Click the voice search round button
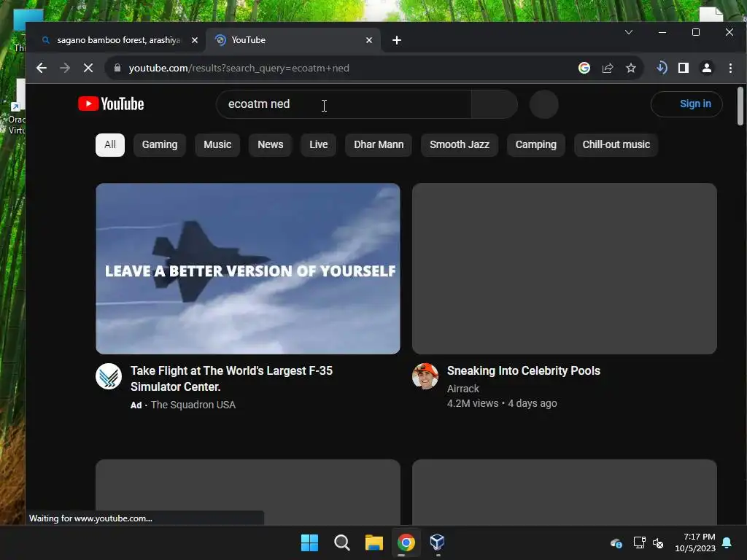Image resolution: width=747 pixels, height=560 pixels. coord(543,104)
